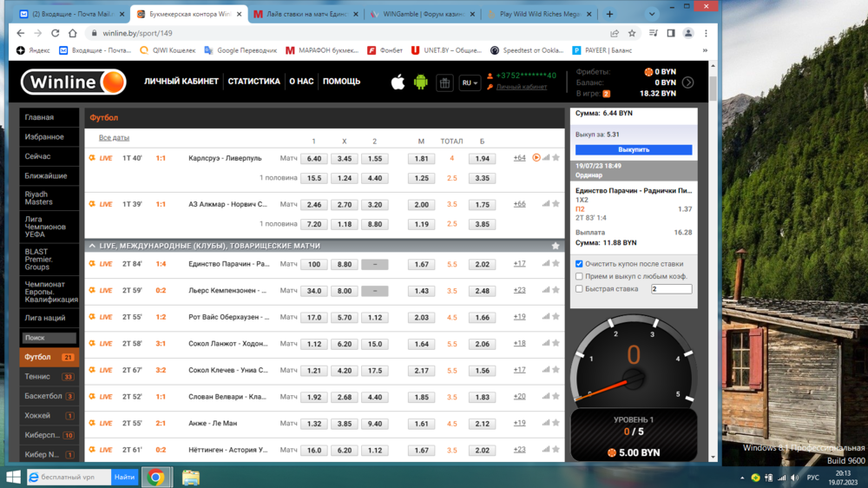Screen dimensions: 868x488
Task: Enable the 'Быстрая ставка' checkbox
Action: (x=579, y=289)
